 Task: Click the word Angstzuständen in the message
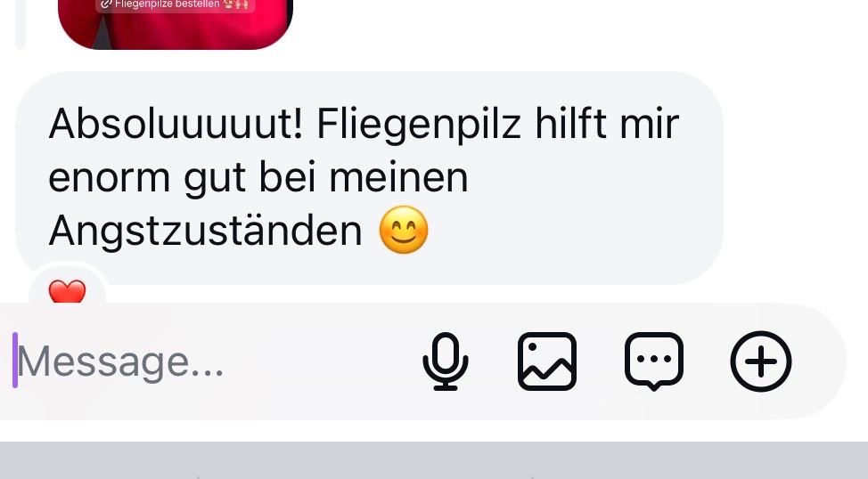[205, 231]
